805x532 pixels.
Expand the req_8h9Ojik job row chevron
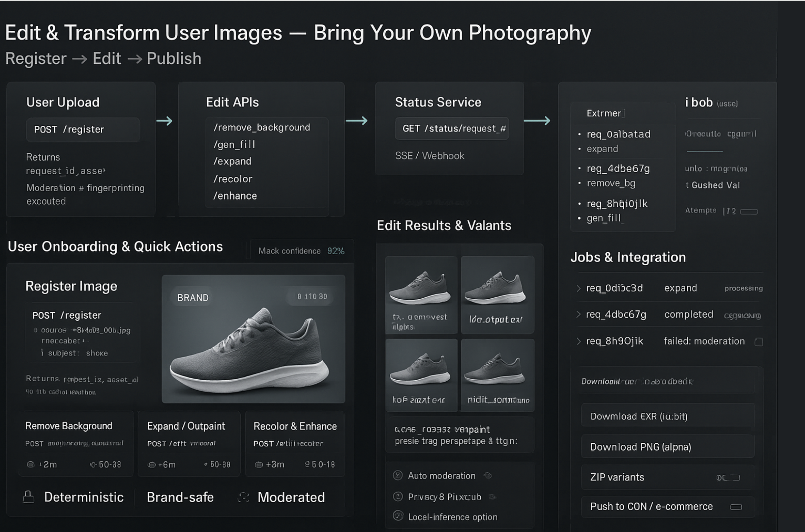click(x=578, y=341)
